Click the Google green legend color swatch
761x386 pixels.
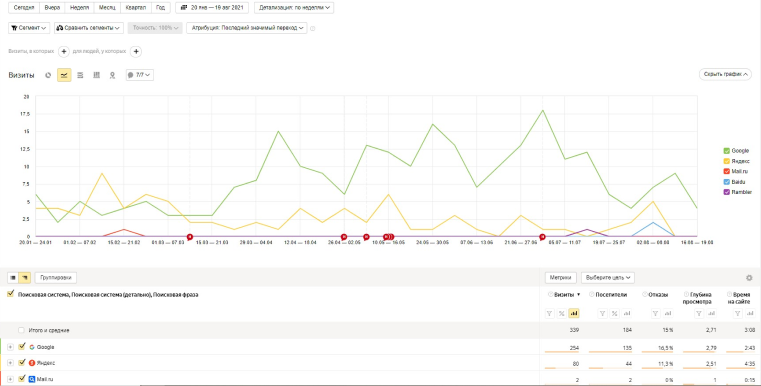point(727,151)
